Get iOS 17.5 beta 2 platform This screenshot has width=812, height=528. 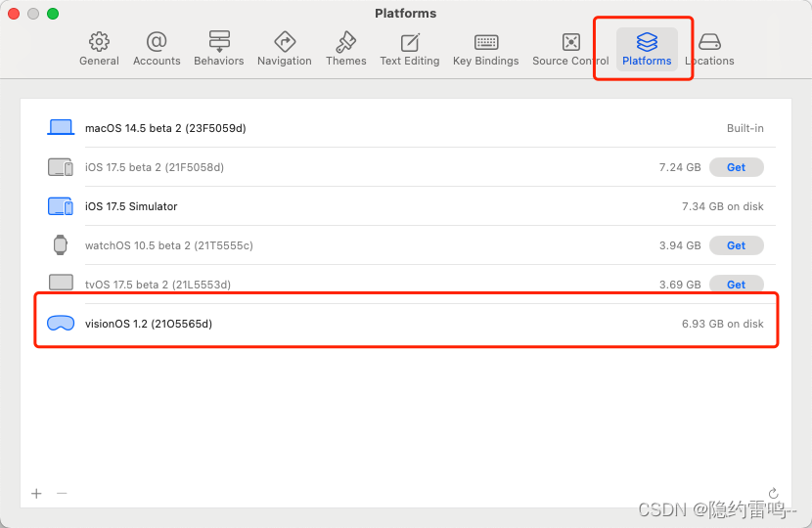(736, 167)
